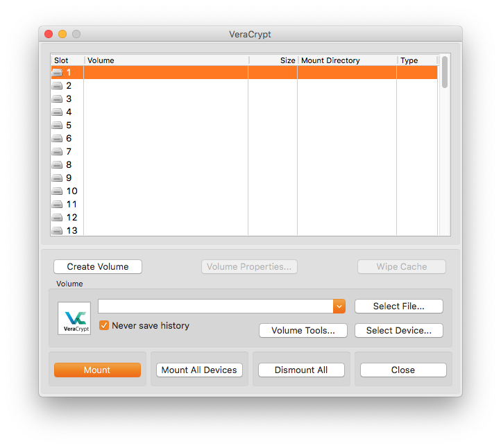Click the slot list vertical scrollbar thumb
Image resolution: width=501 pixels, height=448 pixels.
coord(444,72)
